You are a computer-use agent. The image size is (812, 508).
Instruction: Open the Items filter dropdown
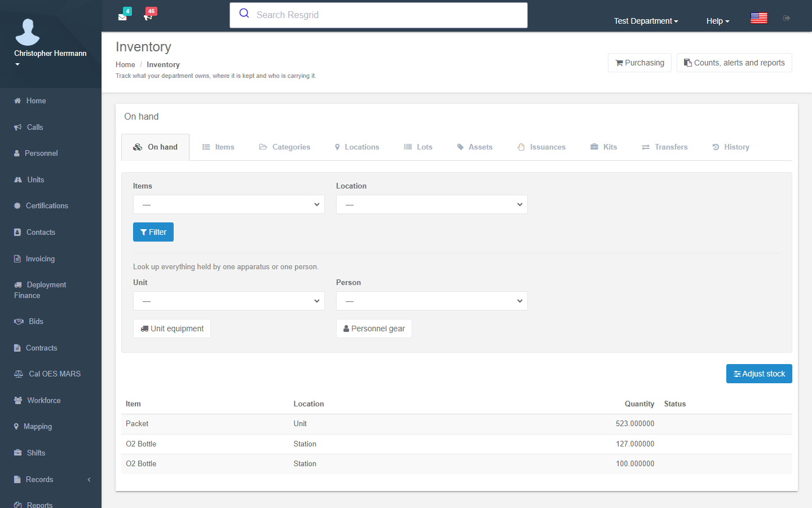(229, 204)
